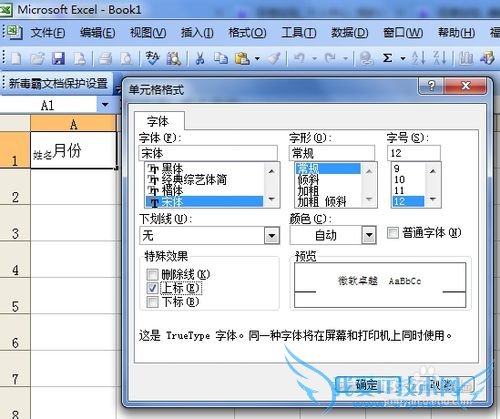Select 倾斜 in the font style list
500x419 pixels.
tap(328, 180)
